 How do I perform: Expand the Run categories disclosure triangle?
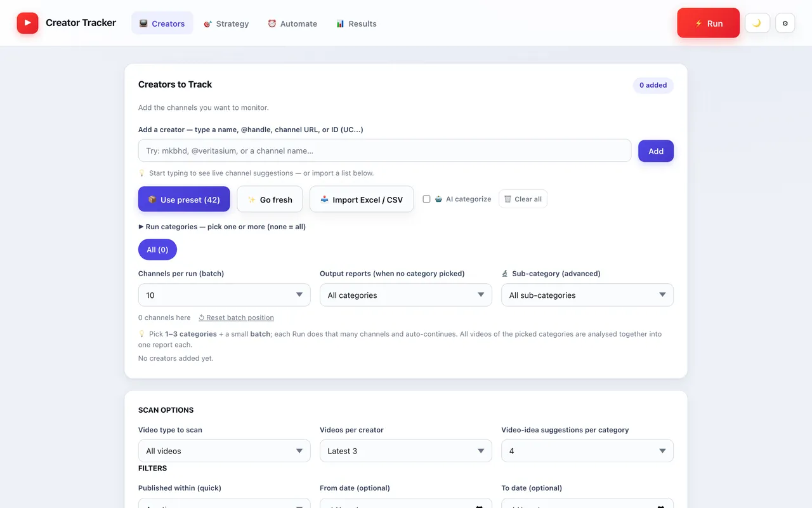[141, 227]
